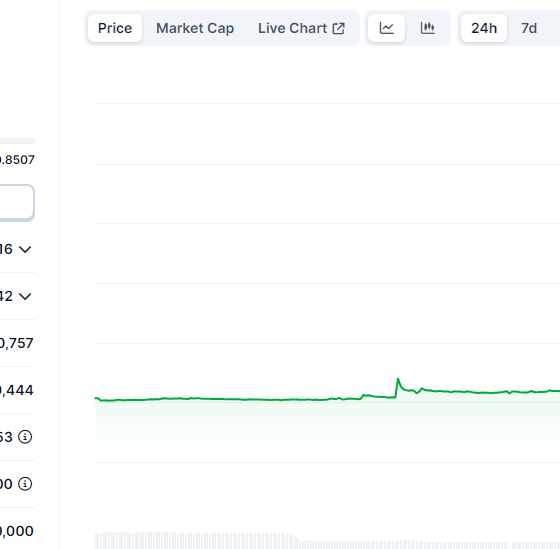The image size is (560, 549).
Task: Select the 7d time range
Action: (x=529, y=28)
